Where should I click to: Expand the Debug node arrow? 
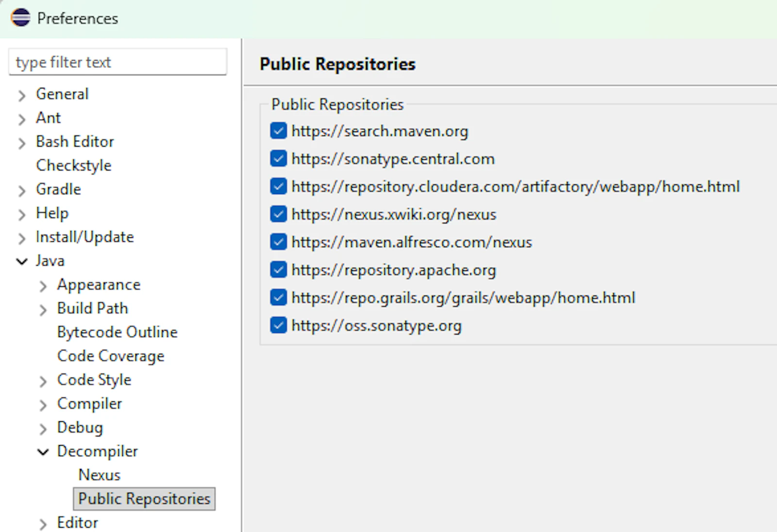pyautogui.click(x=43, y=429)
